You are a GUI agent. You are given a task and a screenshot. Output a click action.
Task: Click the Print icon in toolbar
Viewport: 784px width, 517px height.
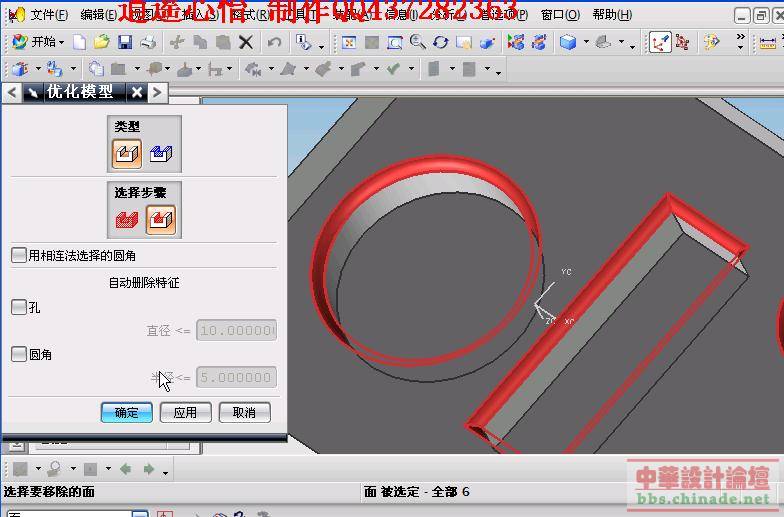point(148,43)
